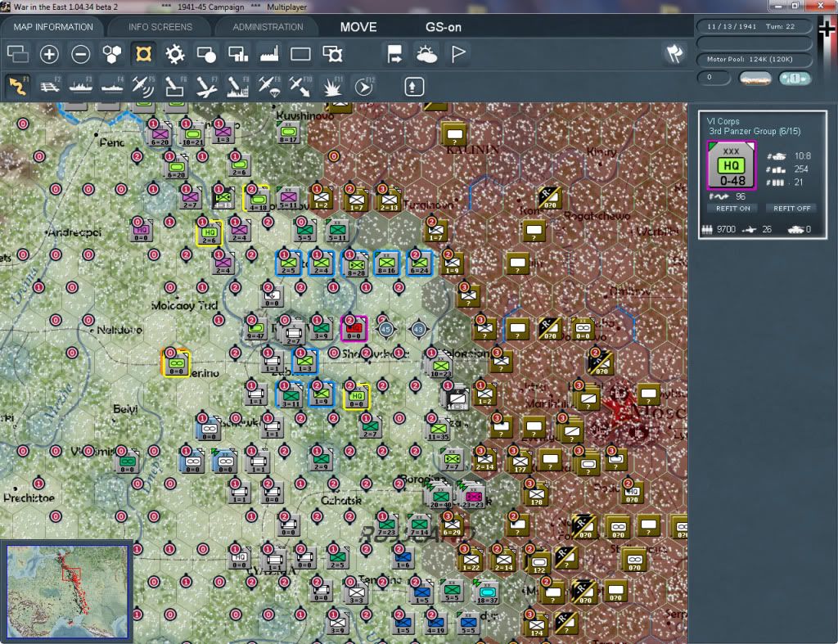The image size is (838, 644).
Task: Select the F7 bomb airfield icon
Action: point(206,86)
